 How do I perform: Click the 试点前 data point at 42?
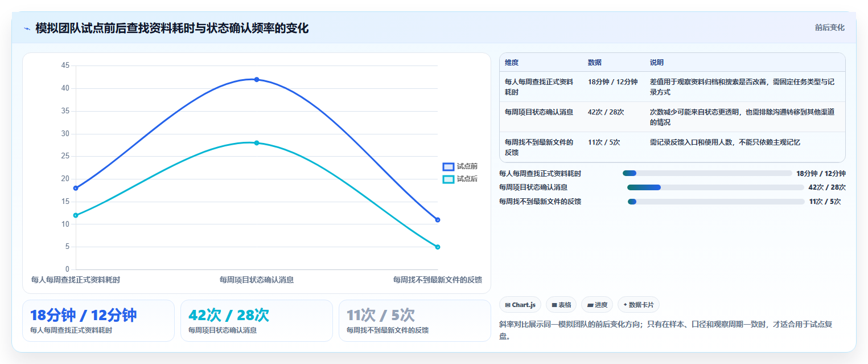tap(257, 79)
